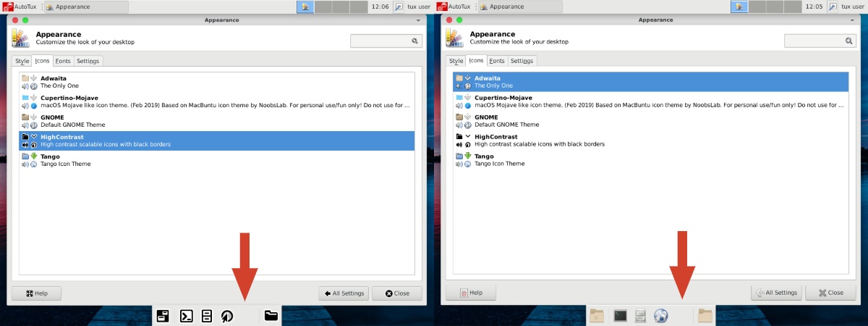Click the green maximize dot on right window
This screenshot has height=326, width=868.
(459, 20)
